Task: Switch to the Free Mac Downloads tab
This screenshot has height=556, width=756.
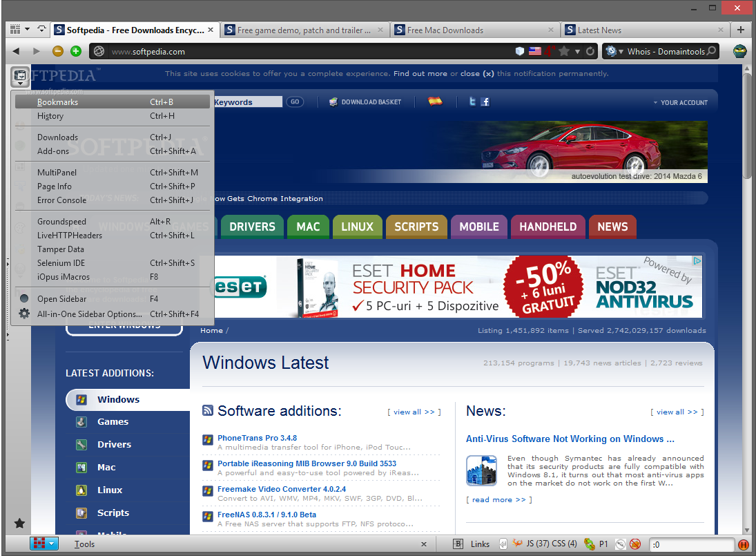Action: pyautogui.click(x=474, y=30)
